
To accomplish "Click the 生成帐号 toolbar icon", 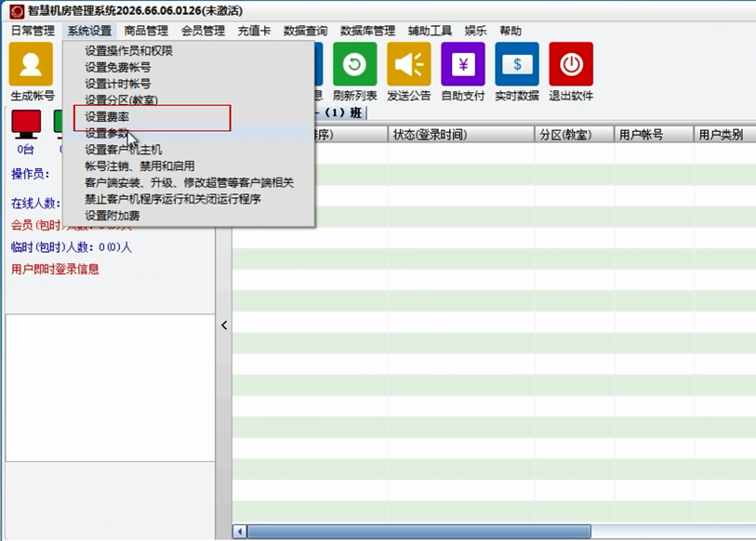I will [31, 65].
